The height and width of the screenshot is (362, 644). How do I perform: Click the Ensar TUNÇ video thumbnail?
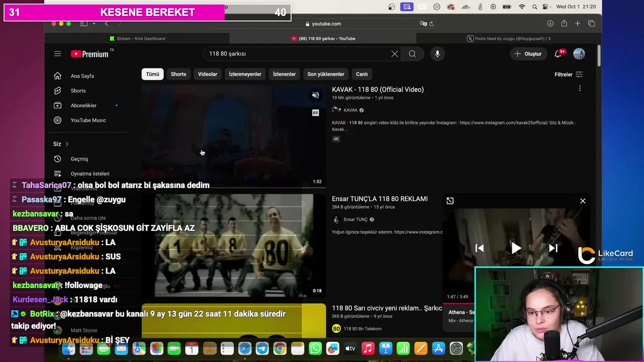(234, 245)
